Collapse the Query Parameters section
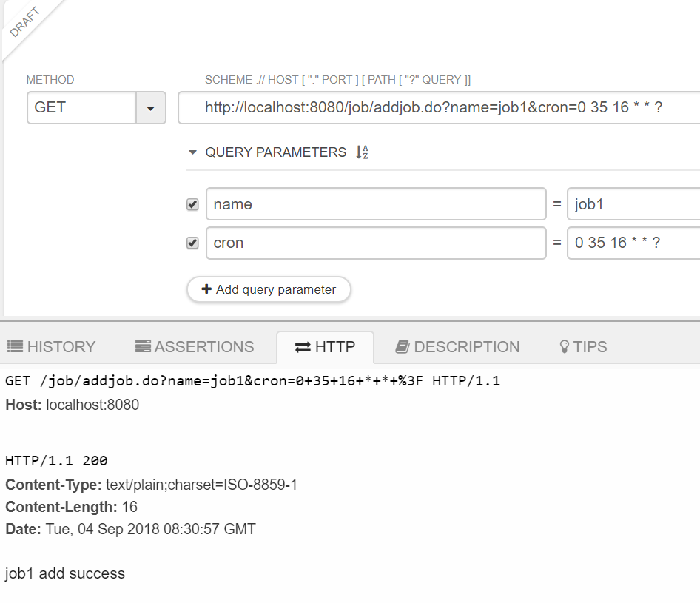This screenshot has height=603, width=700. 192,152
